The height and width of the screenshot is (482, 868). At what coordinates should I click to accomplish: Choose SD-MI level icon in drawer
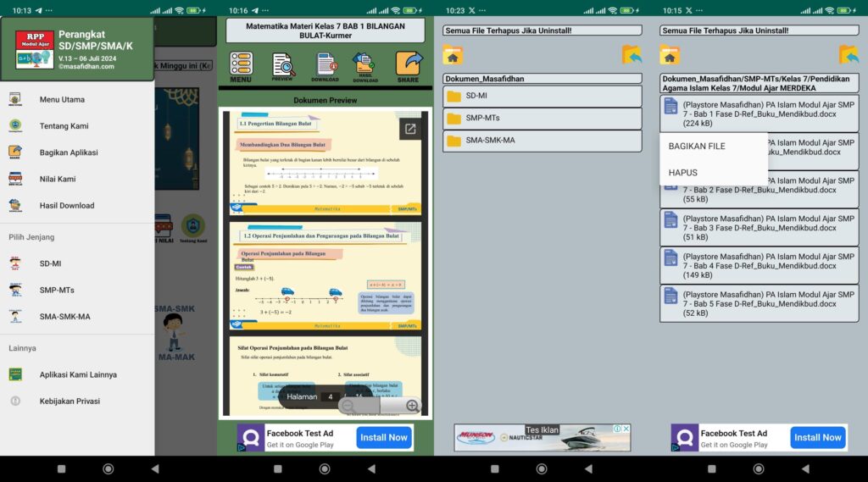click(x=15, y=263)
